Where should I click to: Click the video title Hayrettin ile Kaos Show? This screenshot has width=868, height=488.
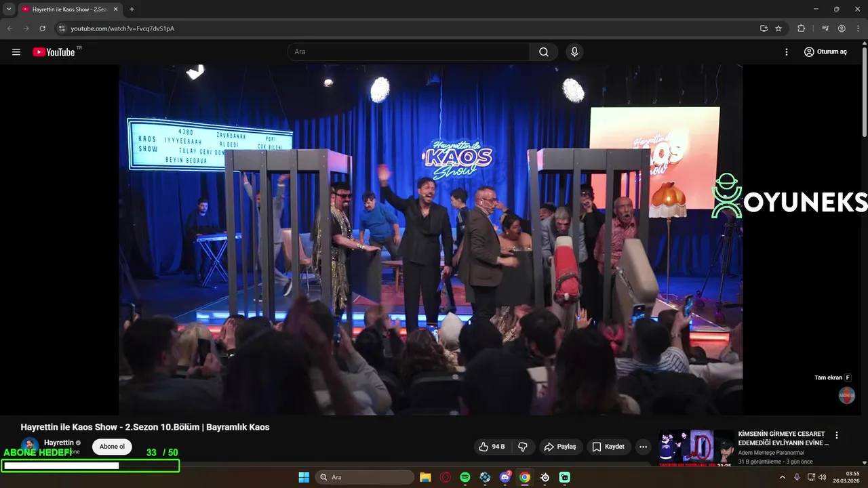click(x=145, y=427)
